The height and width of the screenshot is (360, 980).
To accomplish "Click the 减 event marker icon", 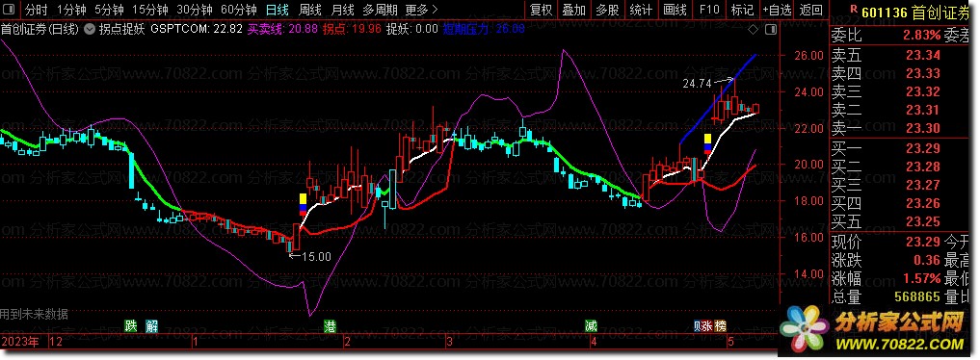I will (x=591, y=325).
